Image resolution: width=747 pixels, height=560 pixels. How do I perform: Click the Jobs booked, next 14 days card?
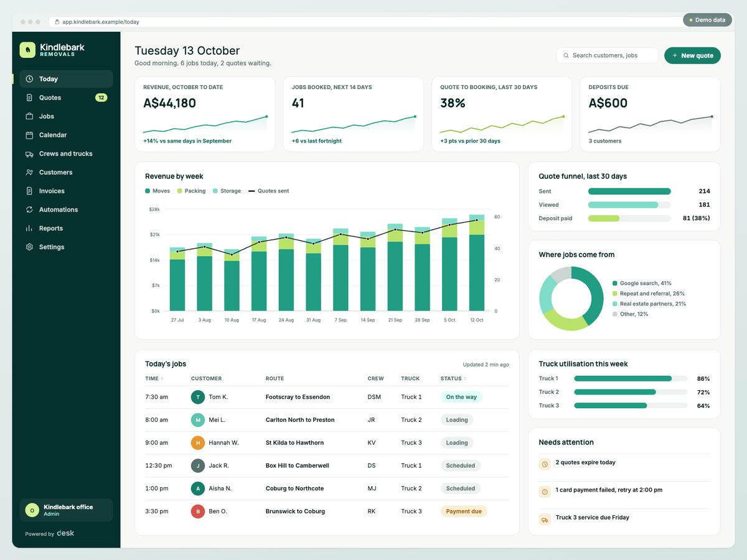pyautogui.click(x=353, y=114)
